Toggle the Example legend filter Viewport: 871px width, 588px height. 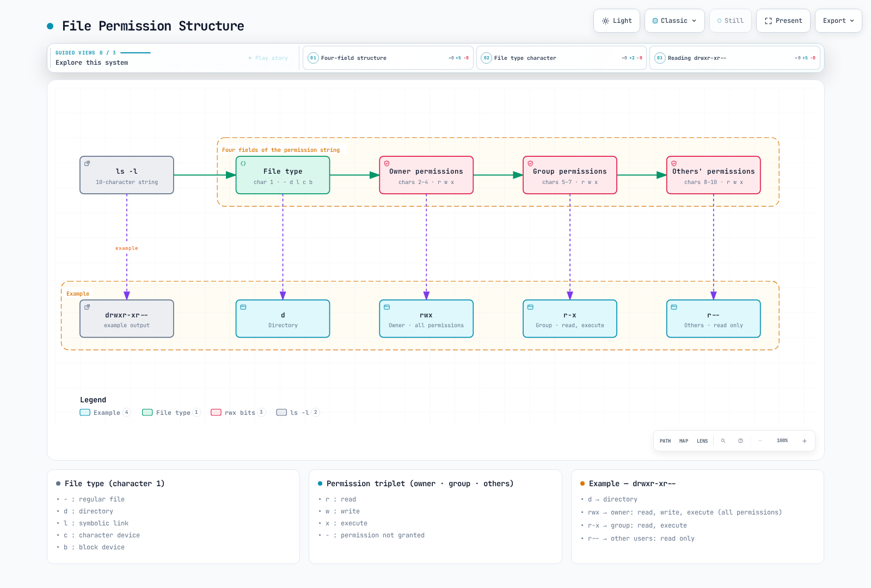click(x=105, y=413)
